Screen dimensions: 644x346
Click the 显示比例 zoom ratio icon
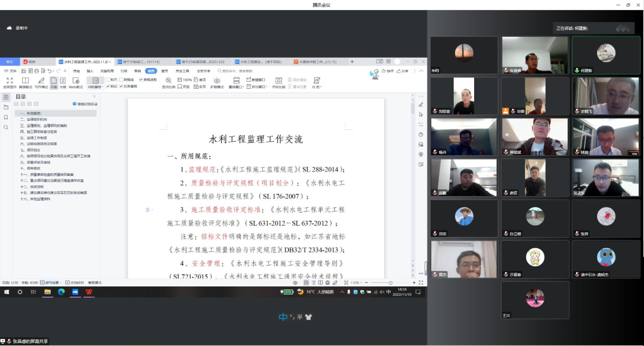click(169, 80)
